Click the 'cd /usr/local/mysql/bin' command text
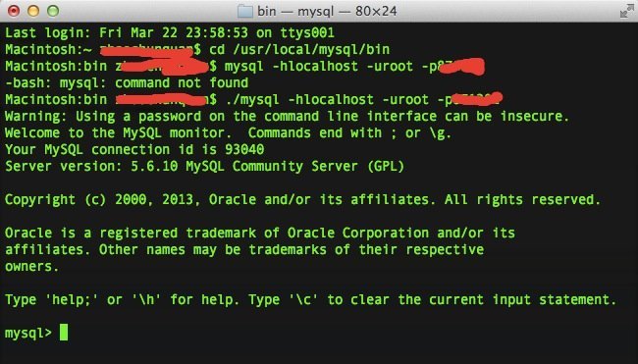This screenshot has width=638, height=364. [x=299, y=50]
